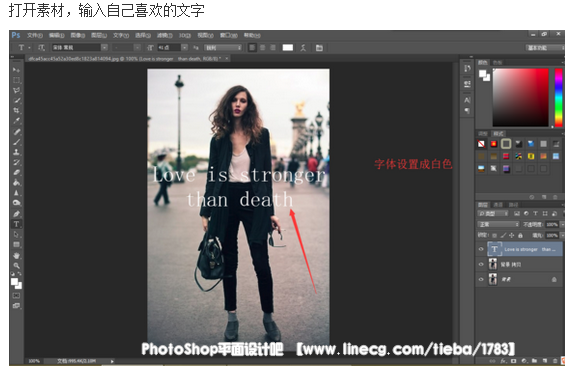Open the tool preset picker arrow
Screen dimensions: 565x366
30,48
